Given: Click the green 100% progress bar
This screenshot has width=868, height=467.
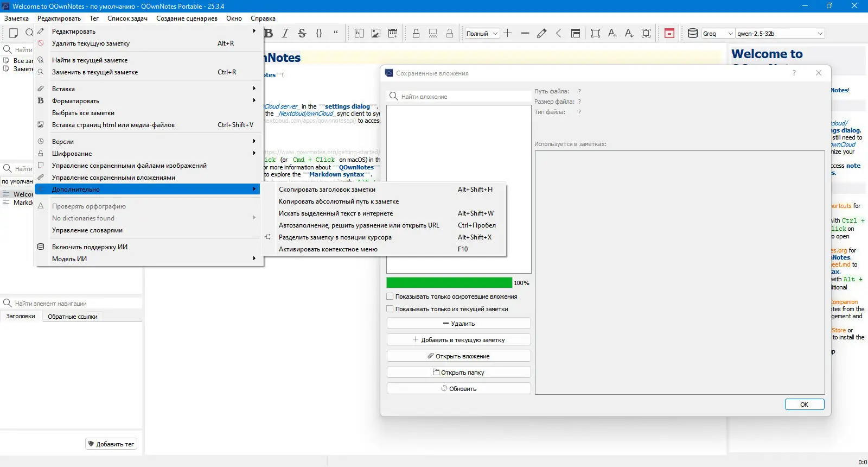Looking at the screenshot, I should click(449, 283).
